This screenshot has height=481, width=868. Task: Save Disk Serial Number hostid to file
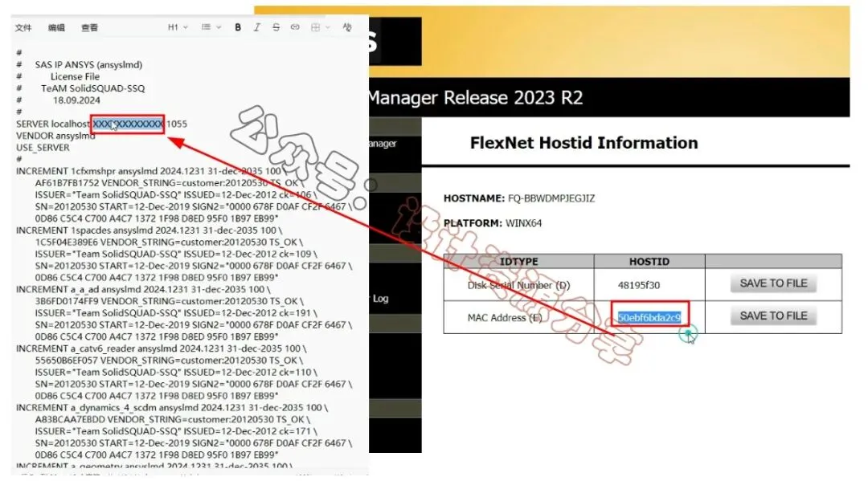(x=773, y=283)
